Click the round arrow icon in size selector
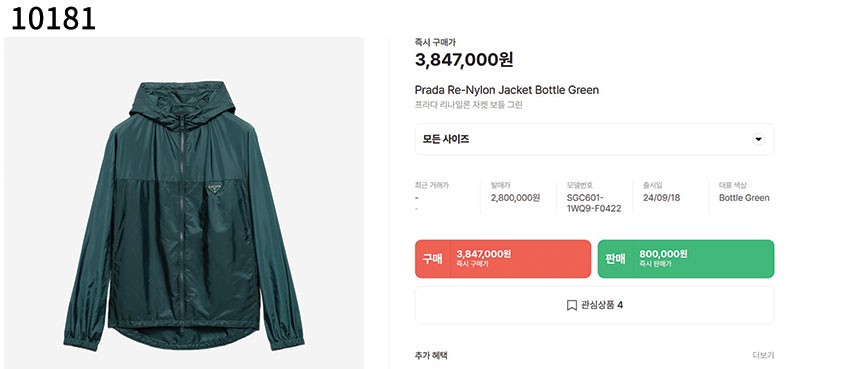This screenshot has width=860, height=369. (759, 139)
